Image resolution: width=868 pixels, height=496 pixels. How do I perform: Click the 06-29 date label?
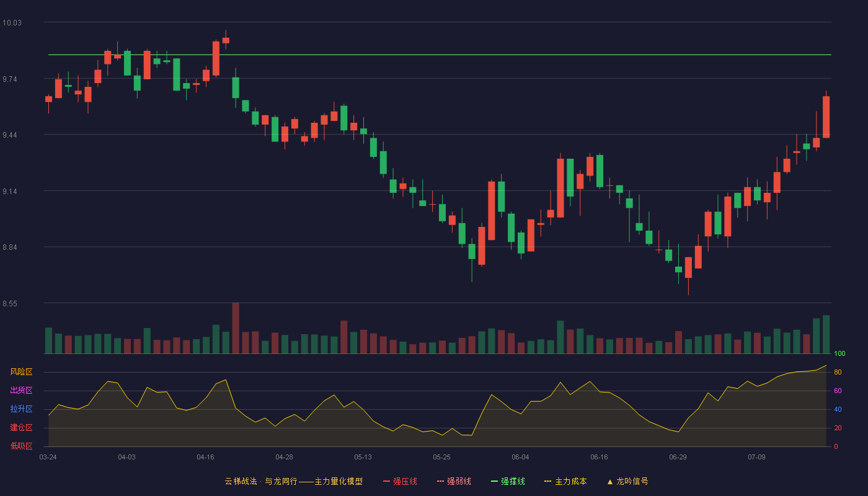[678, 457]
